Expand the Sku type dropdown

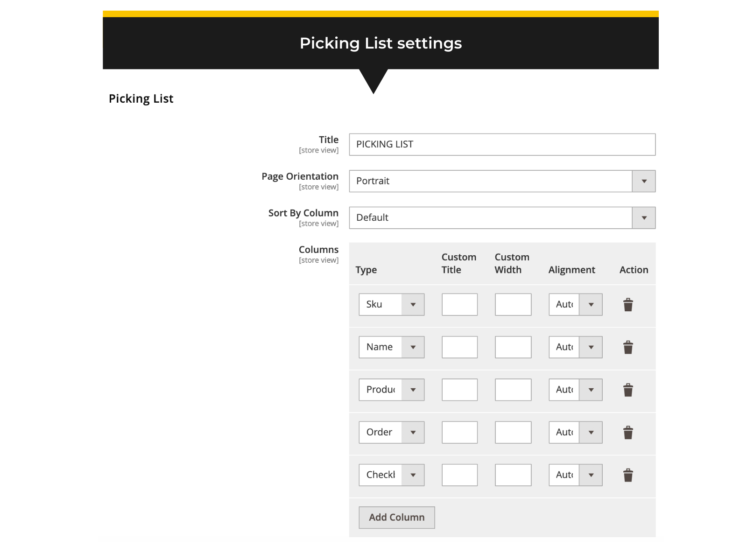pyautogui.click(x=413, y=304)
